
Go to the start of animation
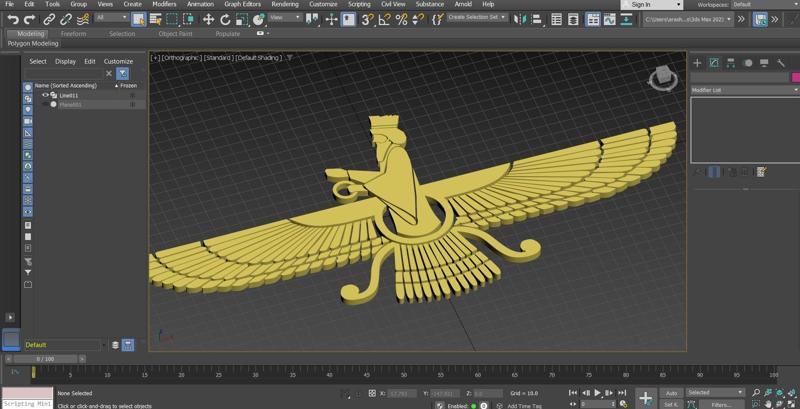[573, 393]
